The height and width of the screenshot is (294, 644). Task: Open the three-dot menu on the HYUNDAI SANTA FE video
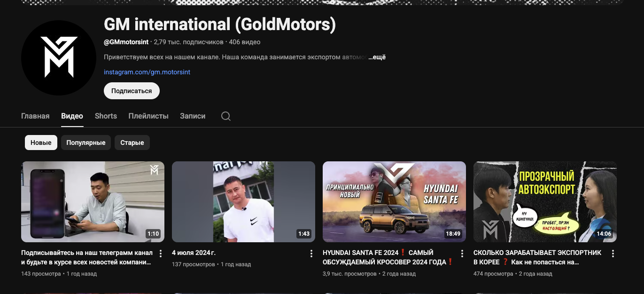(x=462, y=253)
